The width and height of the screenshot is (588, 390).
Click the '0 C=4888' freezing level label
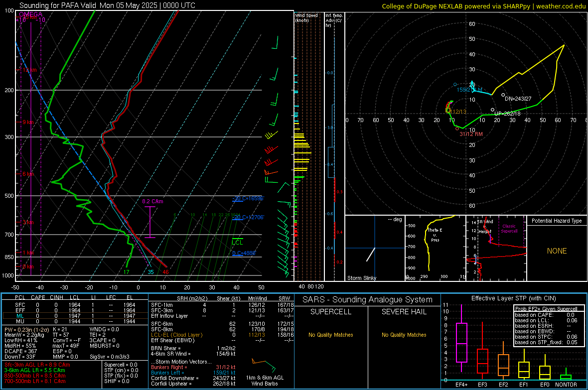click(x=244, y=253)
